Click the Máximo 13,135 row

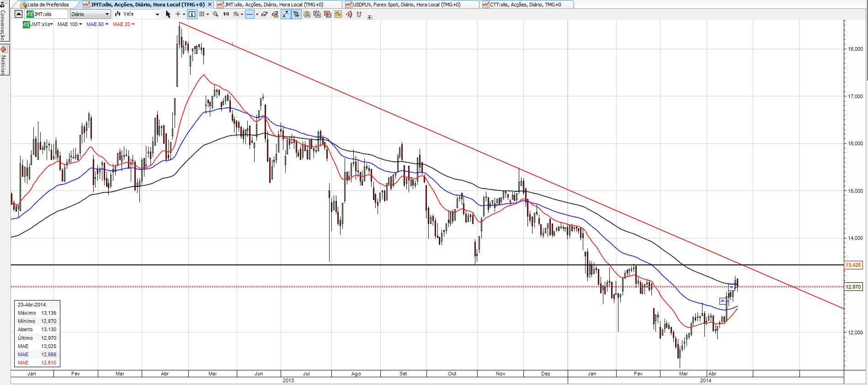37,313
